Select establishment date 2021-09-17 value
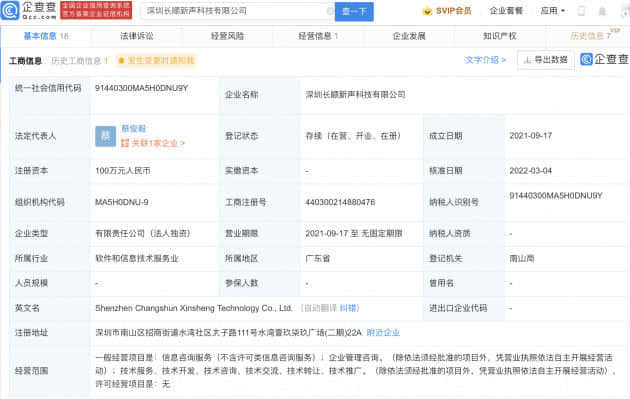This screenshot has height=399, width=630. click(x=531, y=136)
